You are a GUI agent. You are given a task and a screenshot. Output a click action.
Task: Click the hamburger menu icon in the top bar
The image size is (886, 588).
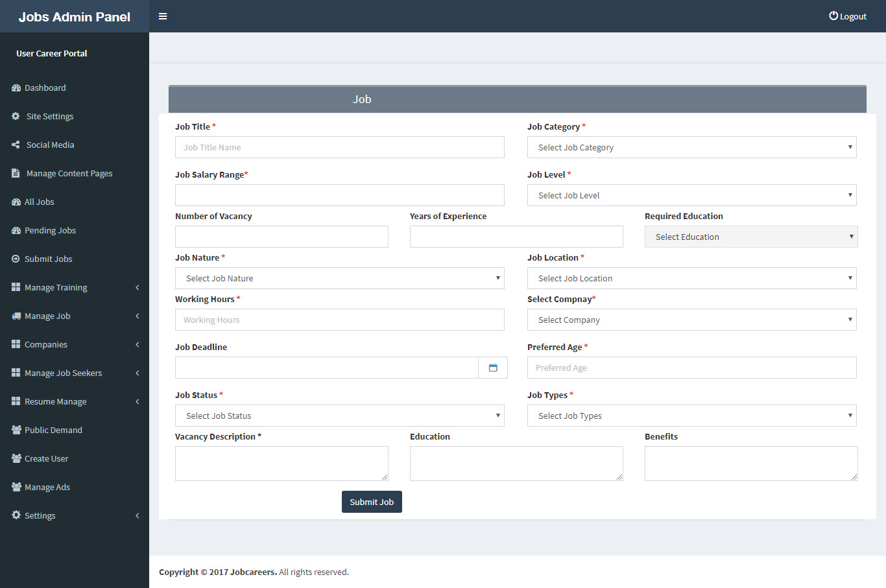(x=162, y=16)
